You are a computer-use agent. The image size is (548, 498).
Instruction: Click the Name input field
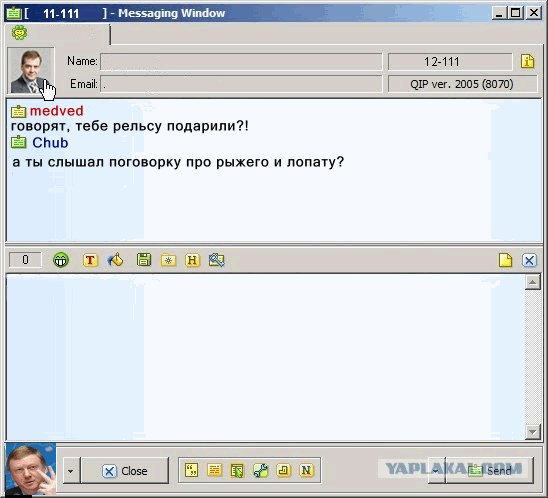[x=241, y=62]
